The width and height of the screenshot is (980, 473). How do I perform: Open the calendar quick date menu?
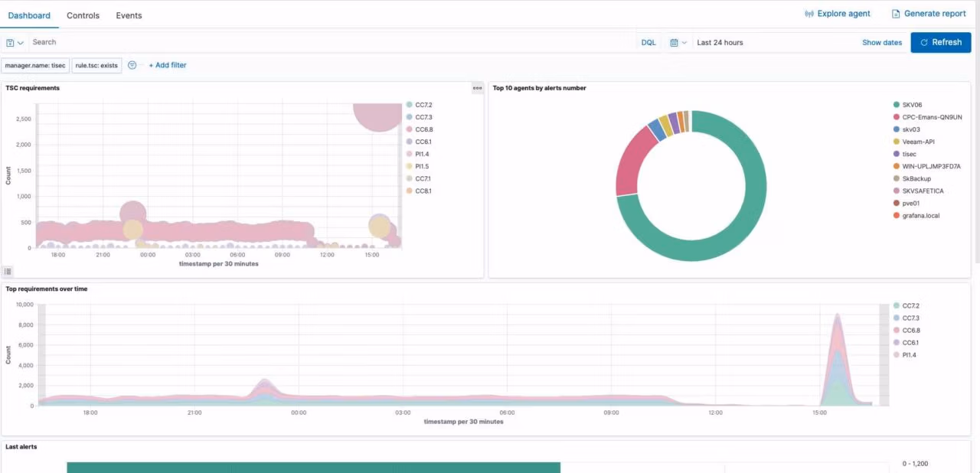click(x=678, y=43)
